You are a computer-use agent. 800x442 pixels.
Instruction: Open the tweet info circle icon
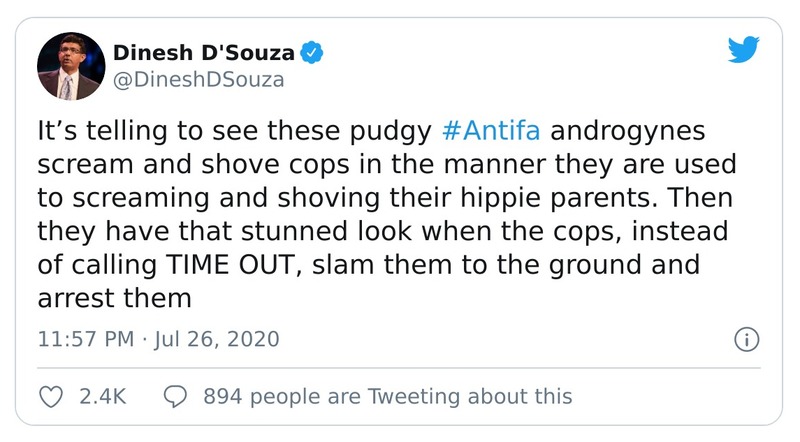[x=746, y=339]
